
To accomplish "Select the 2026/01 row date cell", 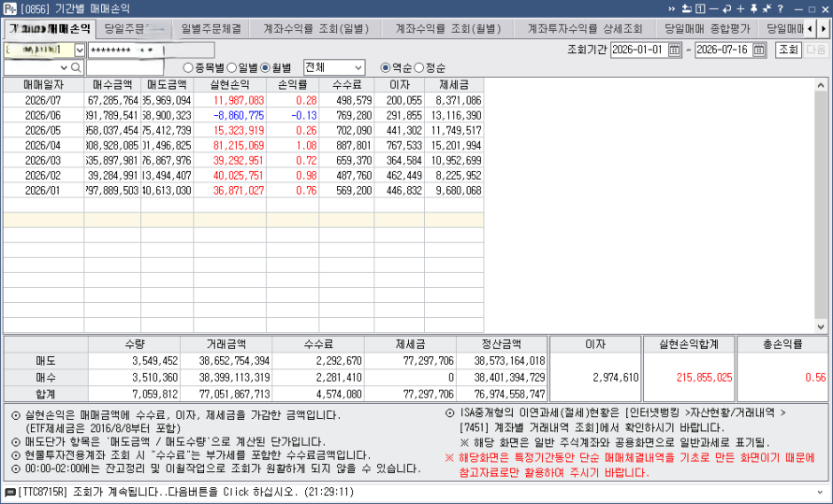I will click(44, 191).
